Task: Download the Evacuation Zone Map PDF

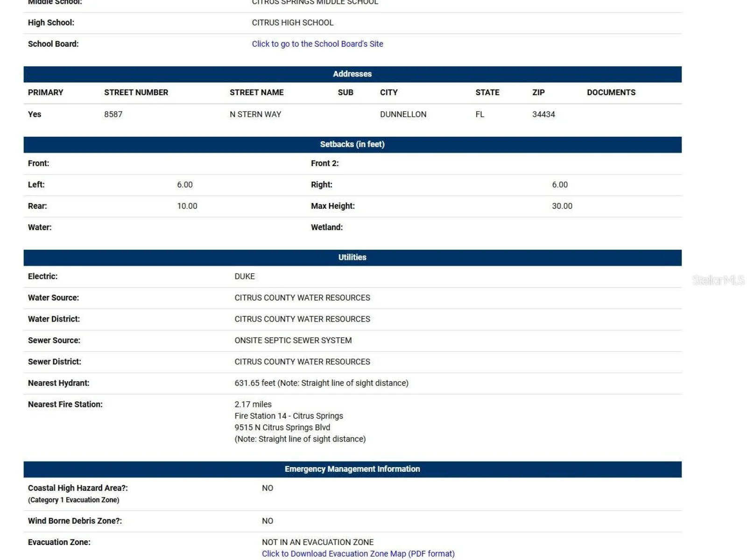Action: click(358, 554)
